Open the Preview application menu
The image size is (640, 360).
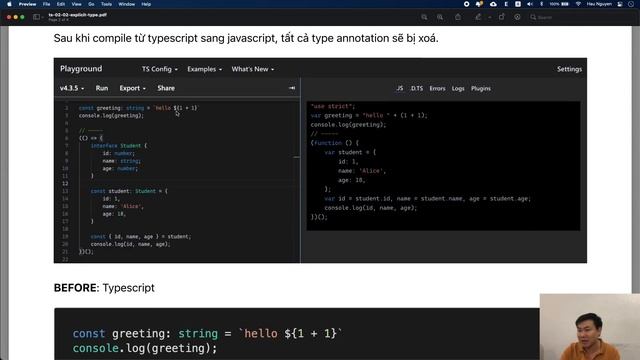coord(27,4)
